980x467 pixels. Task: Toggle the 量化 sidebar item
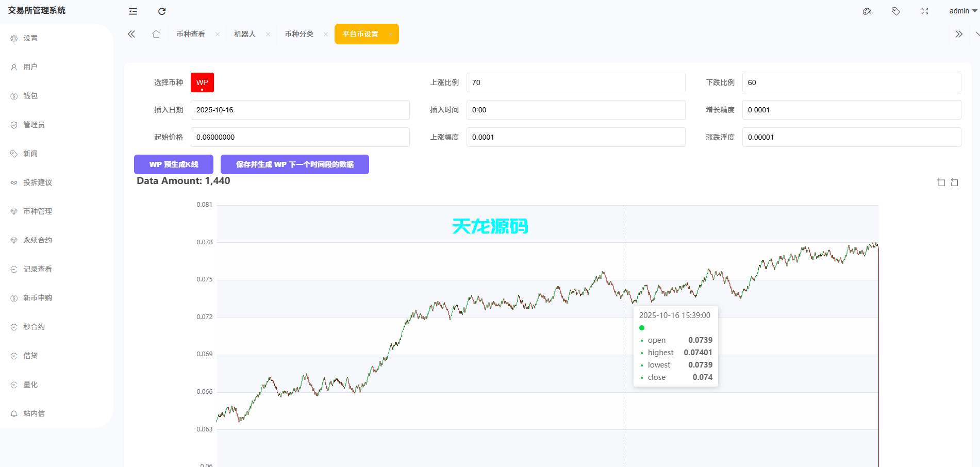click(x=32, y=384)
